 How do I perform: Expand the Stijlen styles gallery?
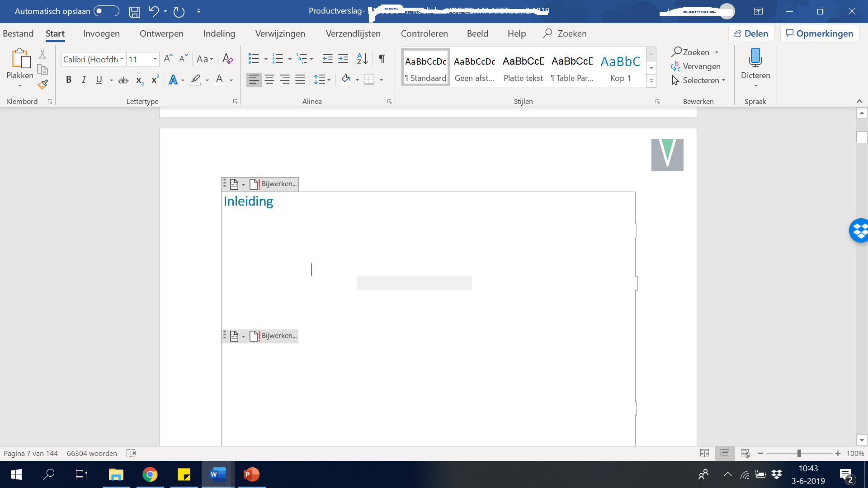tap(651, 81)
